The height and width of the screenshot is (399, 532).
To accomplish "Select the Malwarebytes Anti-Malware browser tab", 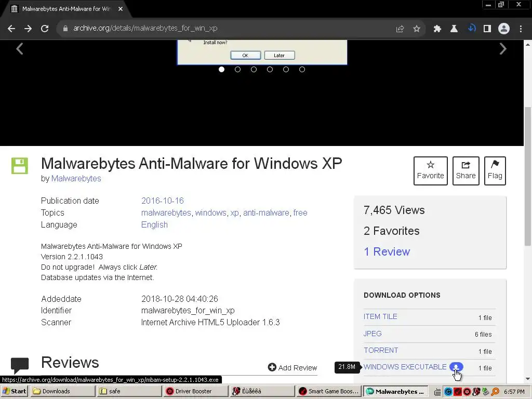I will [66, 9].
